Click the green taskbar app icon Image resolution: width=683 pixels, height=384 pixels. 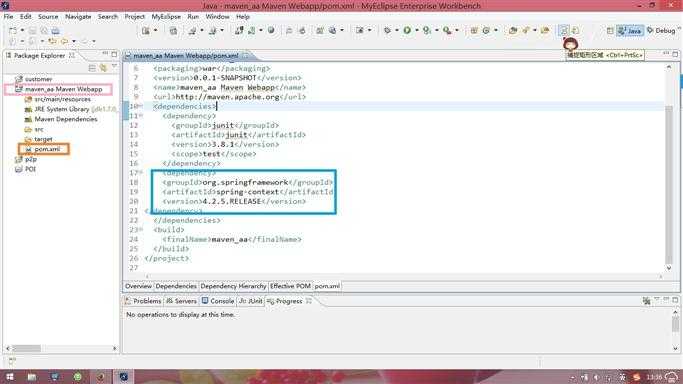pos(78,377)
